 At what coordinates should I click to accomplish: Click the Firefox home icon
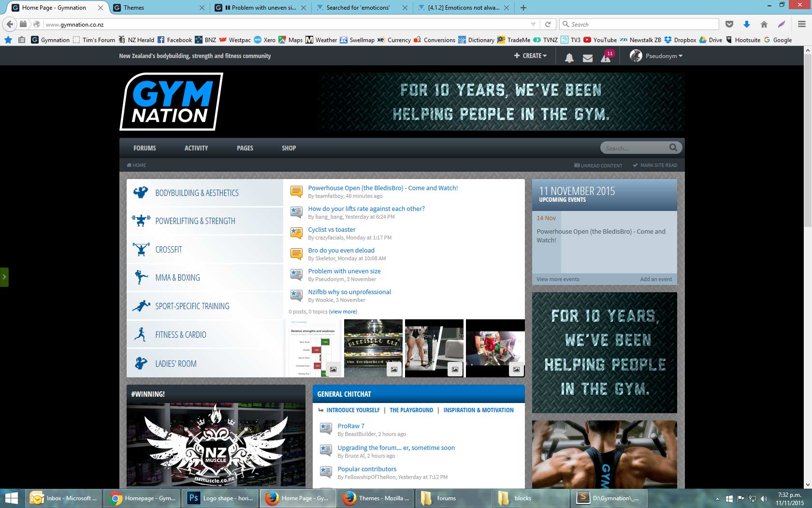pyautogui.click(x=764, y=24)
